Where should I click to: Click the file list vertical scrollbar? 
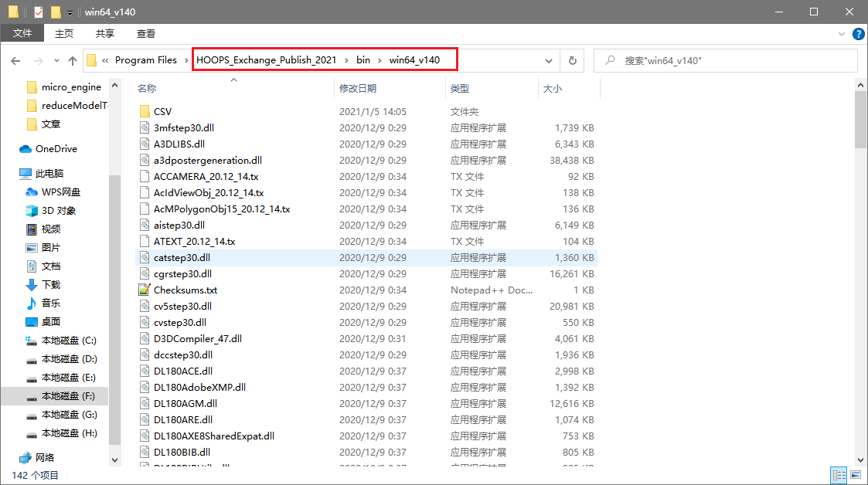pos(860,119)
